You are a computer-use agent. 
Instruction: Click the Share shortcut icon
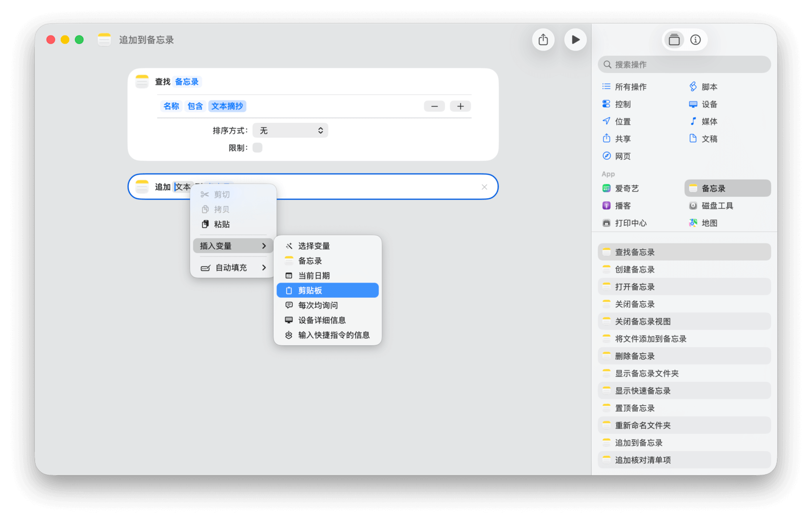pos(543,40)
